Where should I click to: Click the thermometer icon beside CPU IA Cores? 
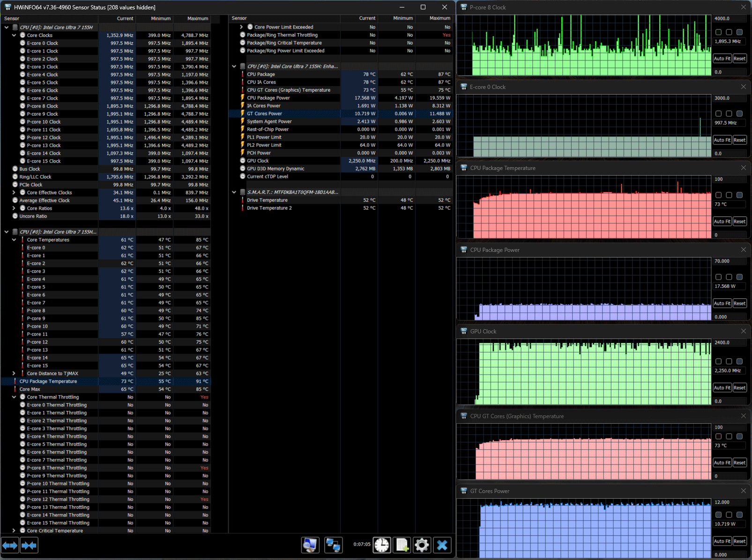click(243, 82)
